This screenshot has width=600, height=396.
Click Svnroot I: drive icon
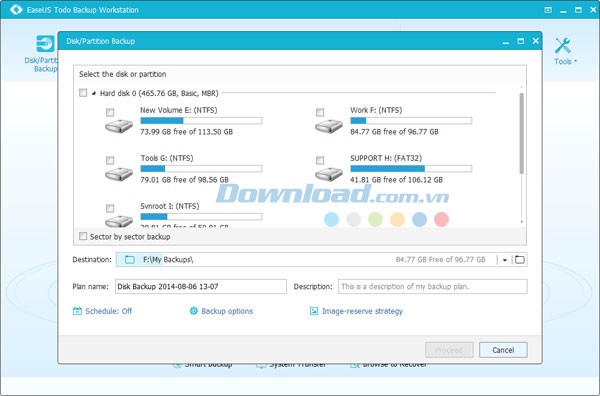pyautogui.click(x=119, y=221)
